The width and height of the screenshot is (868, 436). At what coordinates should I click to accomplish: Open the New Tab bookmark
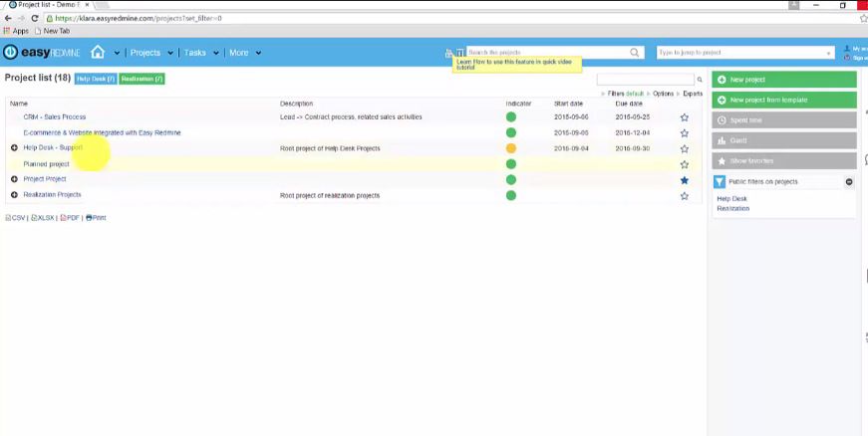click(52, 31)
